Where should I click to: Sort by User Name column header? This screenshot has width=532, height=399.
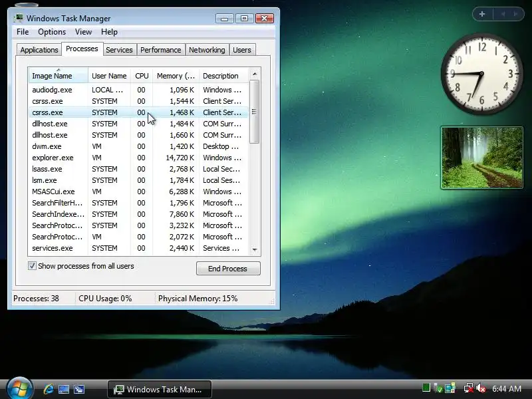point(109,76)
